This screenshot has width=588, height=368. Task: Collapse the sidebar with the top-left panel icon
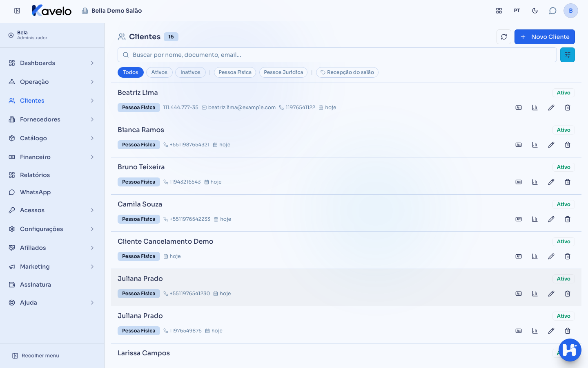click(x=17, y=11)
